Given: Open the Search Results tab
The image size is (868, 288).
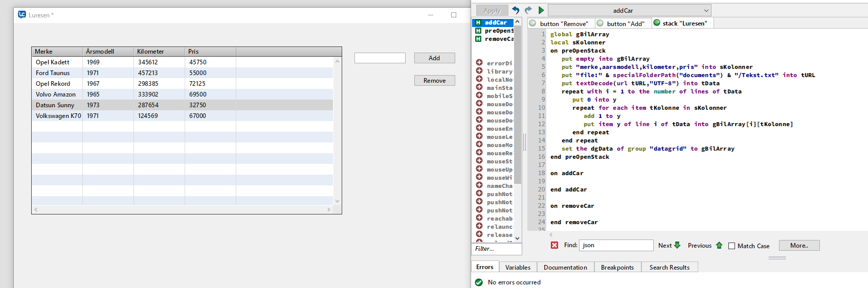Looking at the screenshot, I should point(670,267).
